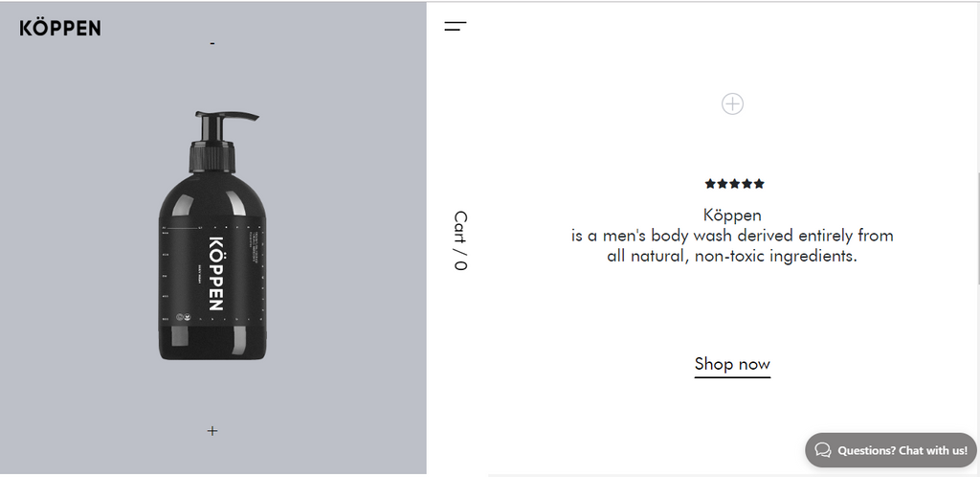The height and width of the screenshot is (477, 980).
Task: Open Questions? Chat with us! button
Action: click(x=891, y=450)
